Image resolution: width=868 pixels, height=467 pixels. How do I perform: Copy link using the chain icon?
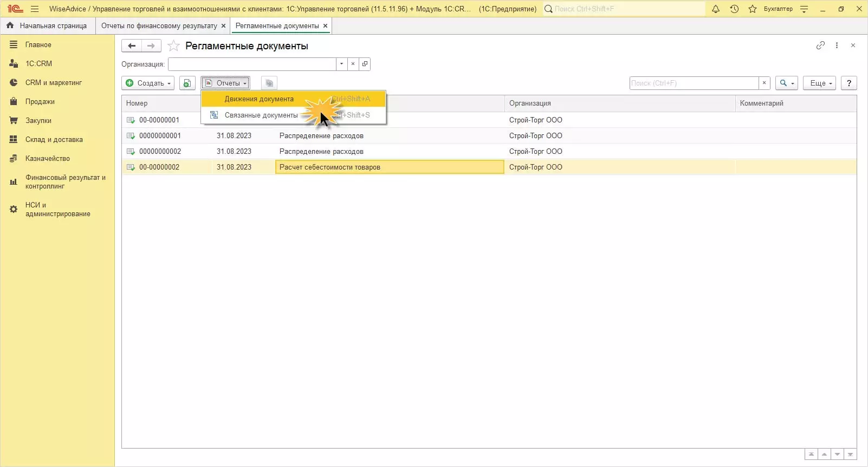point(820,46)
